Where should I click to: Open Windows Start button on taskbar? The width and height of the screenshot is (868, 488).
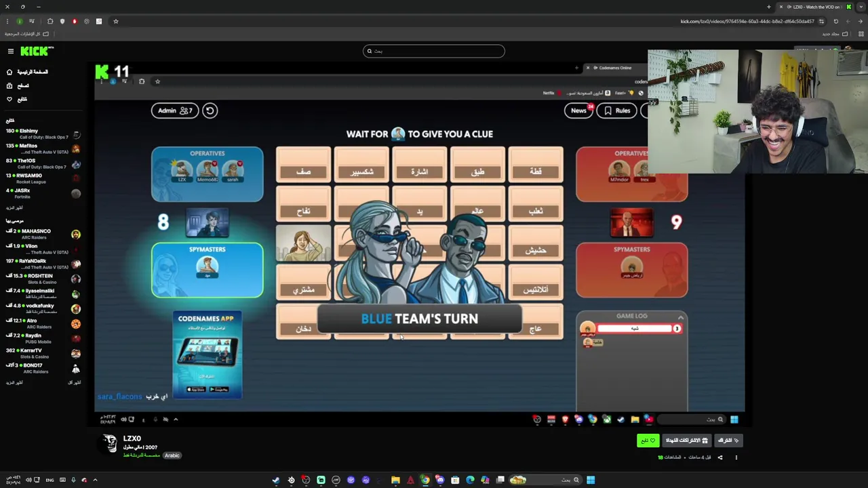(591, 480)
